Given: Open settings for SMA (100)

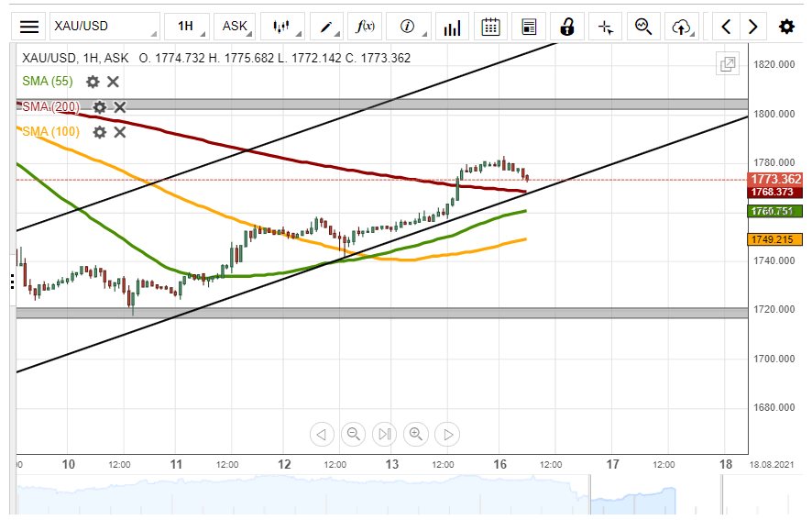Looking at the screenshot, I should (99, 132).
